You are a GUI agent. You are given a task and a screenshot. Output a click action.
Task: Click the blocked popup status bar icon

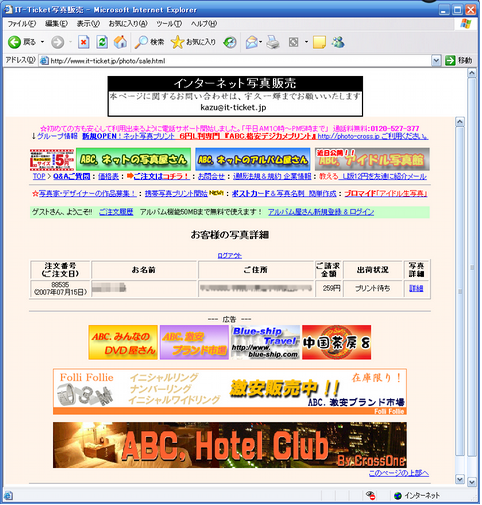coord(370,495)
